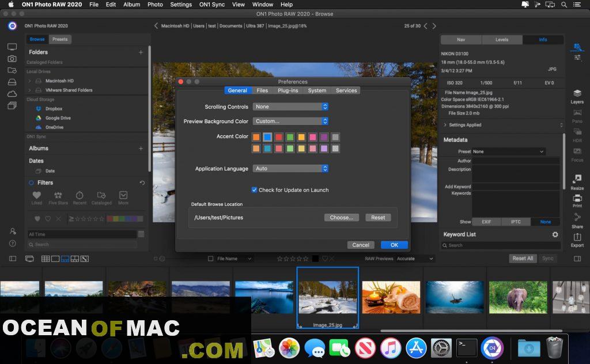Pick the purple accent color in the top row

point(324,137)
